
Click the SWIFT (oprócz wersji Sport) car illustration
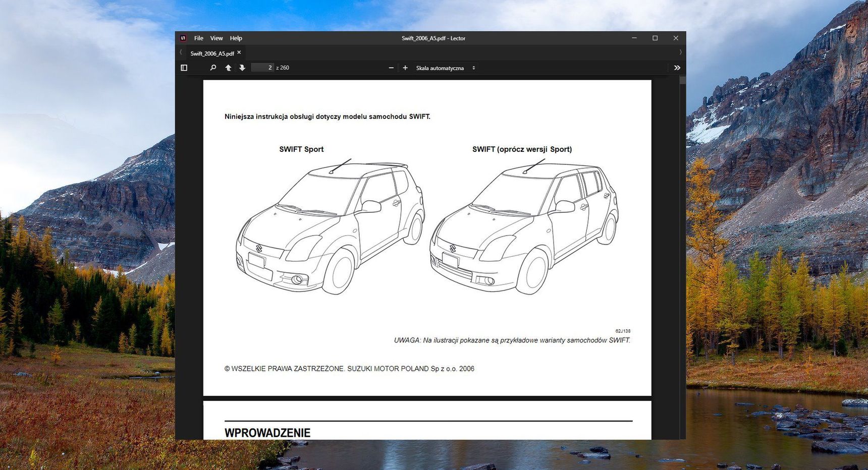(x=524, y=226)
